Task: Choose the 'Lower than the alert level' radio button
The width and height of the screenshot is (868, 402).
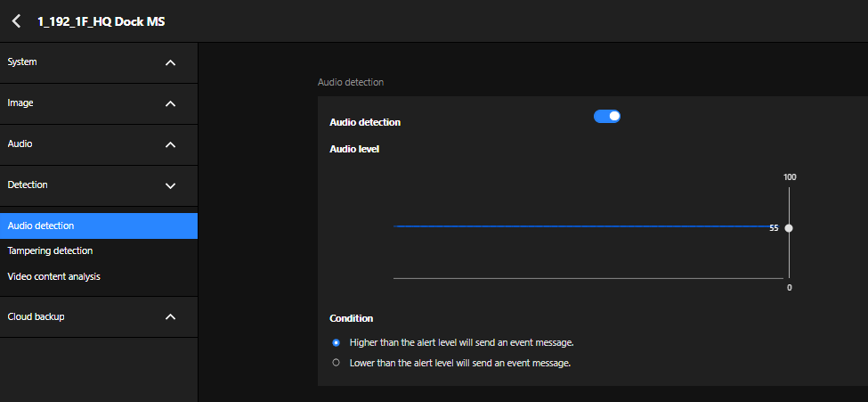Action: [x=336, y=363]
